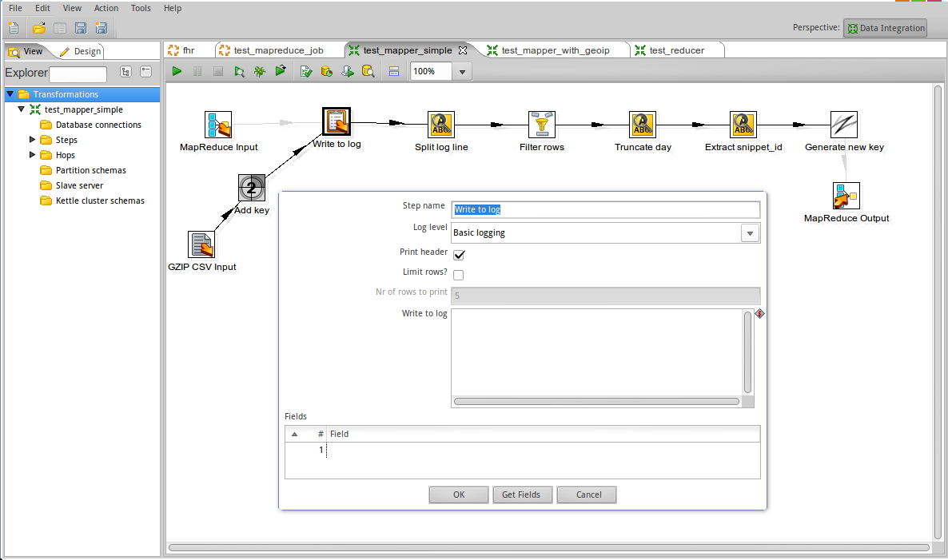
Task: Select the Add key step icon
Action: pos(252,188)
